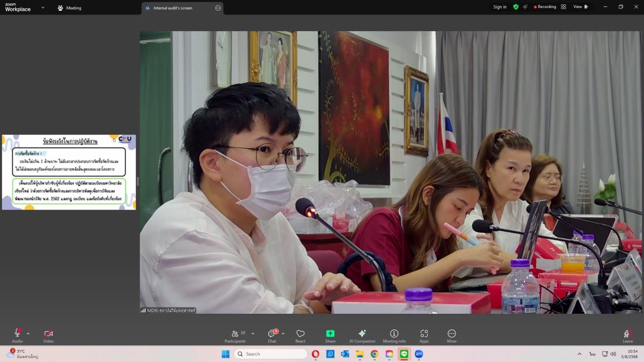Open the More options menu
Screen dimensions: 644x362
(451, 336)
